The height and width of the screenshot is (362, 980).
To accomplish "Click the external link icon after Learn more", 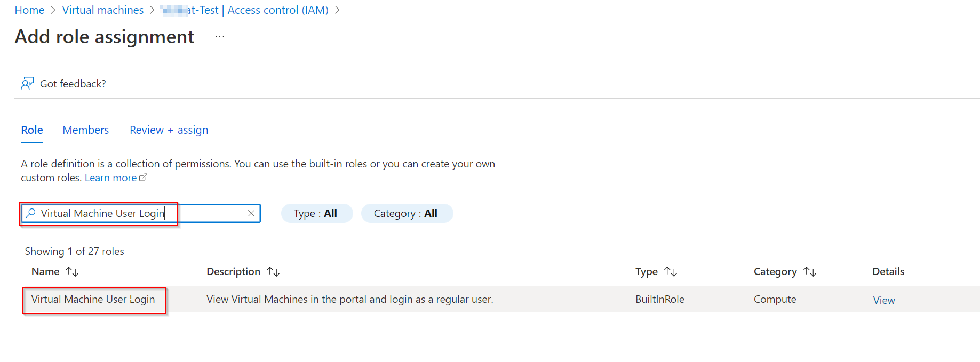I will pyautogui.click(x=143, y=178).
